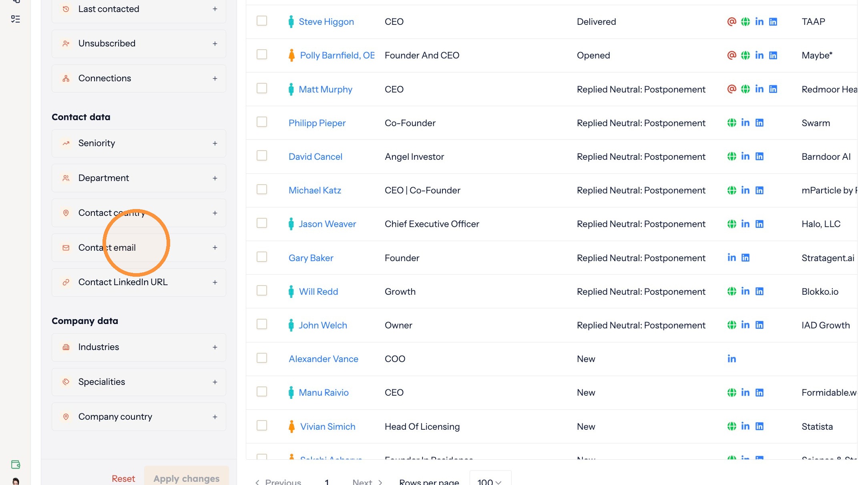868x485 pixels.
Task: Open Manu Raivio's contact link
Action: (x=323, y=392)
